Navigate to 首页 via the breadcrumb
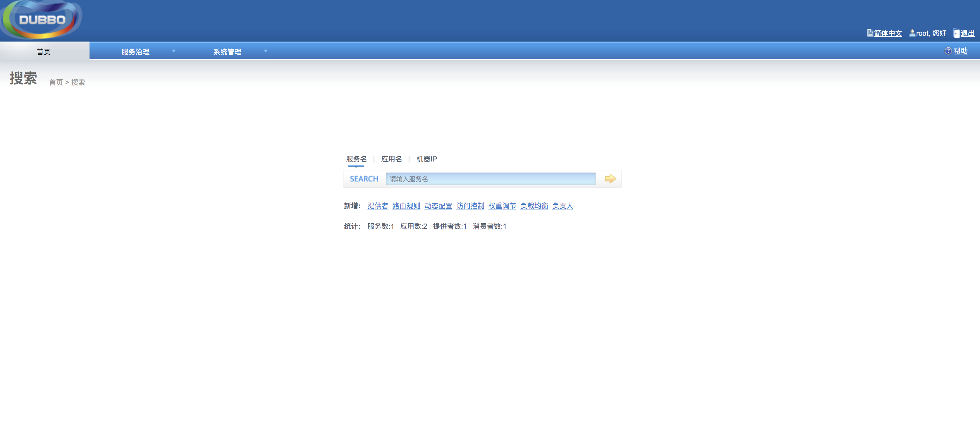The image size is (980, 447). [x=56, y=82]
